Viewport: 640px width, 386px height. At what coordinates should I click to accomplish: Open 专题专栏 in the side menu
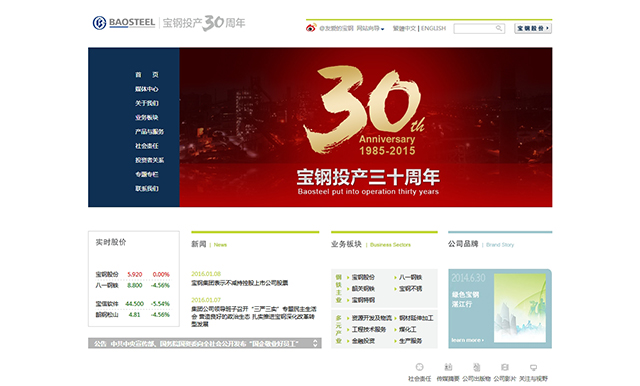click(x=147, y=174)
